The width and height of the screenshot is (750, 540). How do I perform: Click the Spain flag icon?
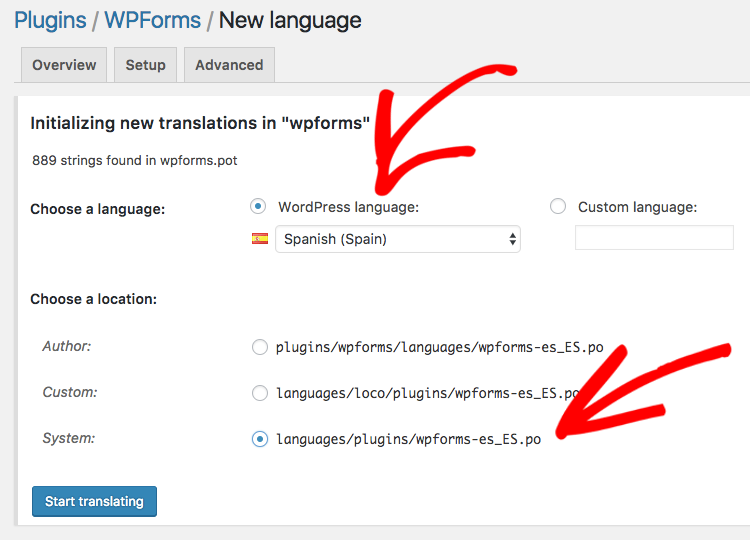260,238
